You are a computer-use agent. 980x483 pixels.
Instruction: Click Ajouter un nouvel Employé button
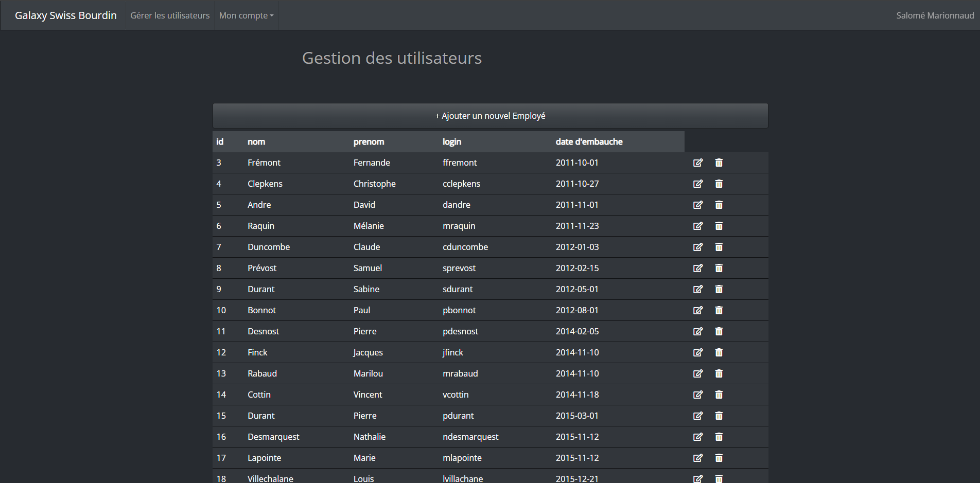(x=490, y=116)
